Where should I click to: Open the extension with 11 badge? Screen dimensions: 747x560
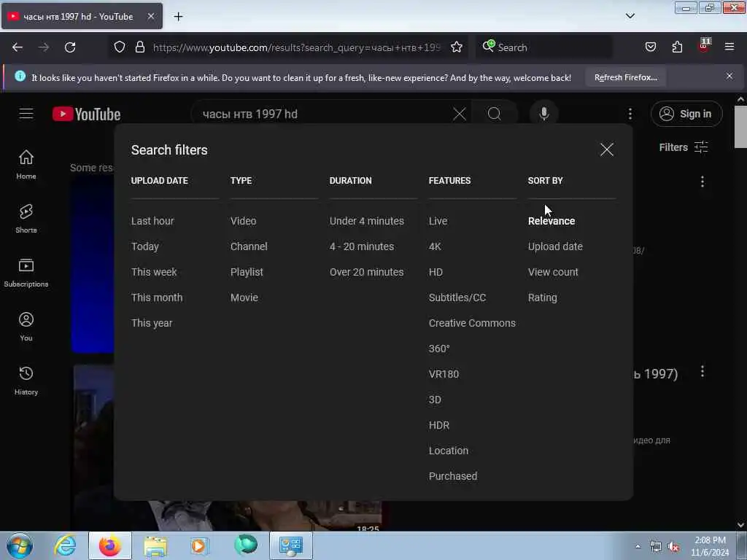(704, 46)
